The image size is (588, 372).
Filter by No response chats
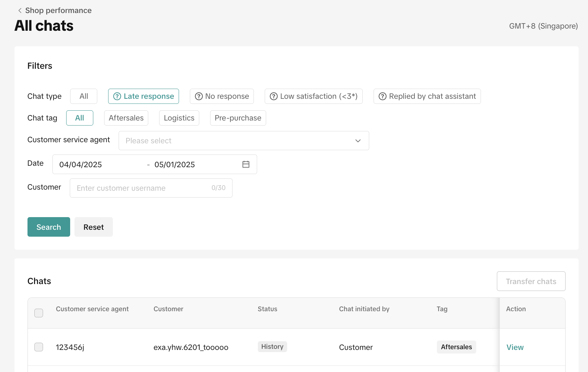pyautogui.click(x=222, y=96)
